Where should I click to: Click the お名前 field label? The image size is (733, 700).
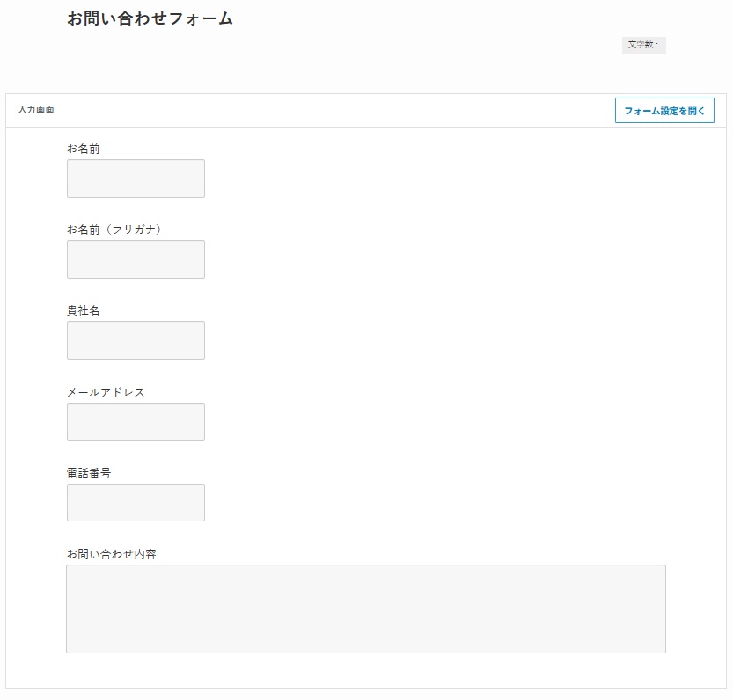(84, 149)
